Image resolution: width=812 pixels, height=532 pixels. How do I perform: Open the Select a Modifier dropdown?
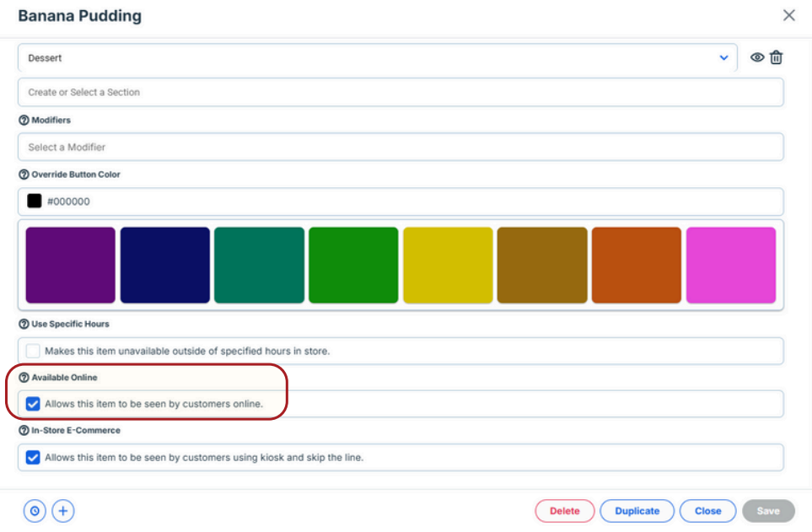coord(401,147)
